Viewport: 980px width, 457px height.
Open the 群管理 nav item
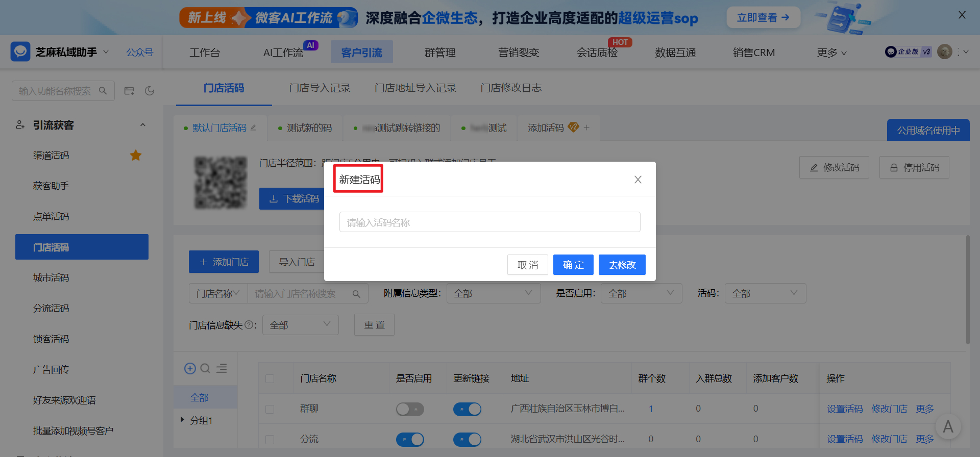[x=440, y=53]
